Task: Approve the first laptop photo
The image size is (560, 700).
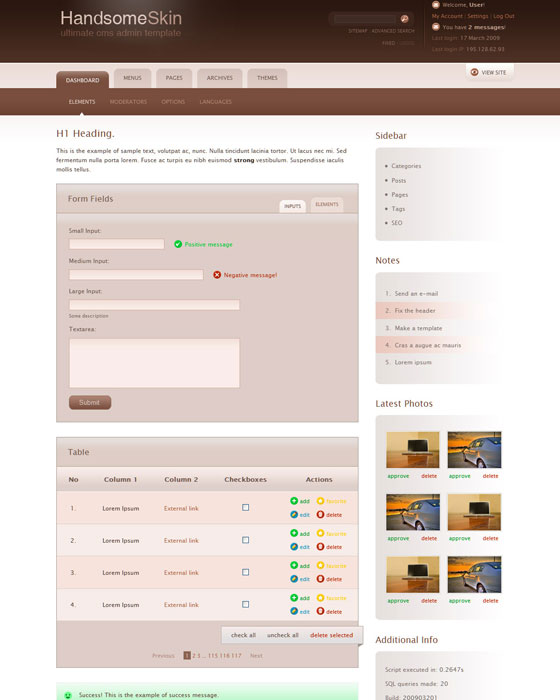Action: point(398,476)
